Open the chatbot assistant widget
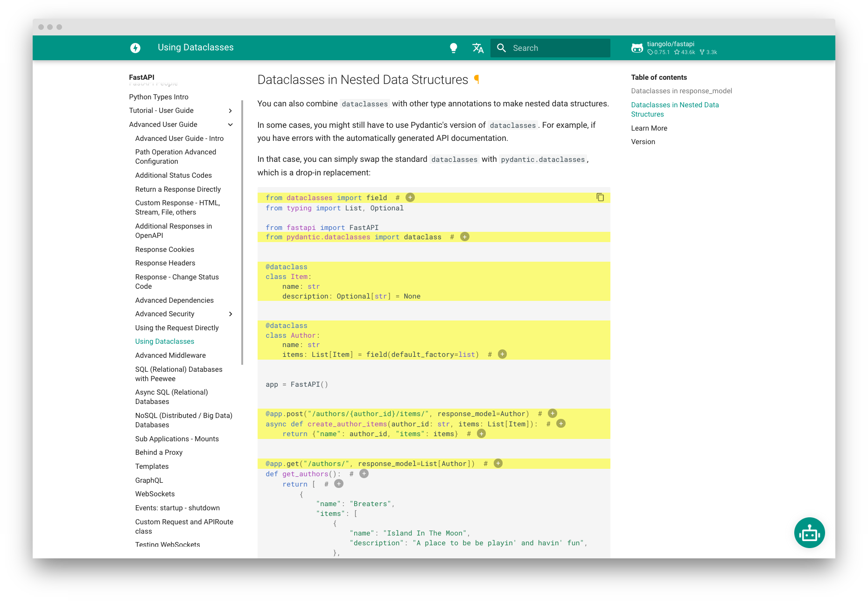Screen dimensions: 868x605 click(x=809, y=532)
